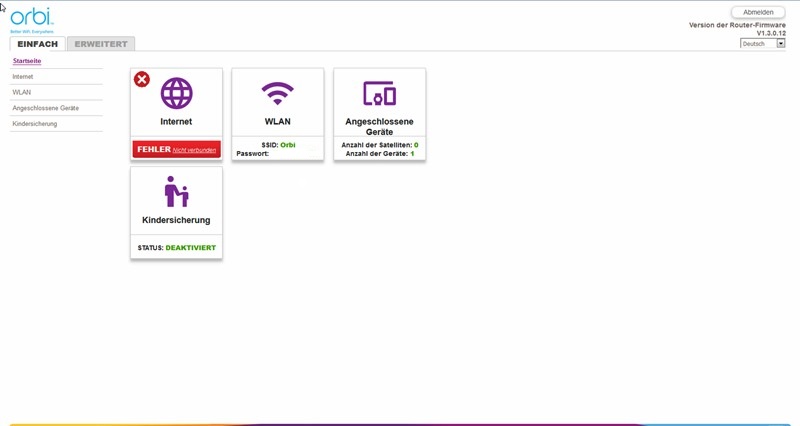The width and height of the screenshot is (800, 426).
Task: Click the Nicht verbunden error link
Action: click(x=194, y=150)
